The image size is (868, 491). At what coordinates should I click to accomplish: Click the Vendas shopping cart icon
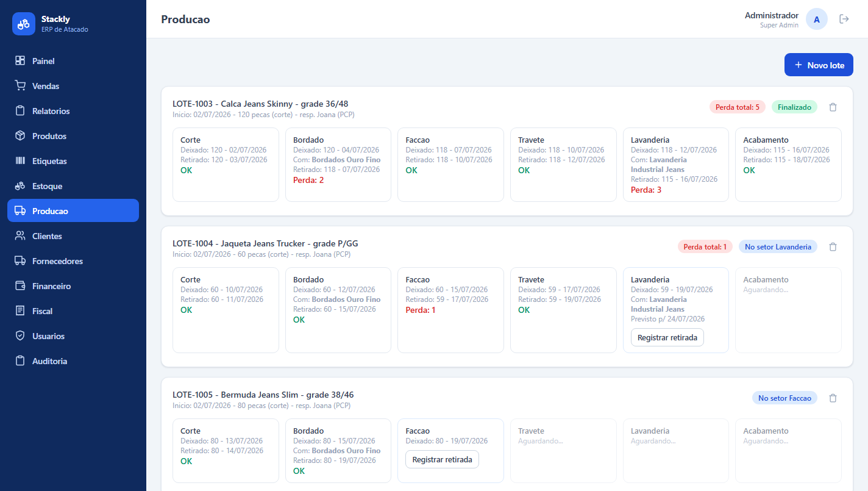20,86
